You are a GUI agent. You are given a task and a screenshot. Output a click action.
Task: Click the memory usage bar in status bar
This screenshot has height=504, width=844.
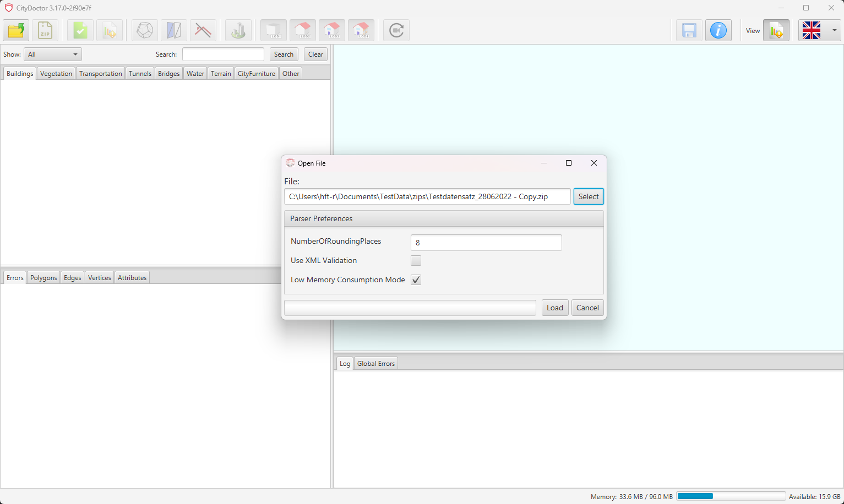click(x=731, y=496)
